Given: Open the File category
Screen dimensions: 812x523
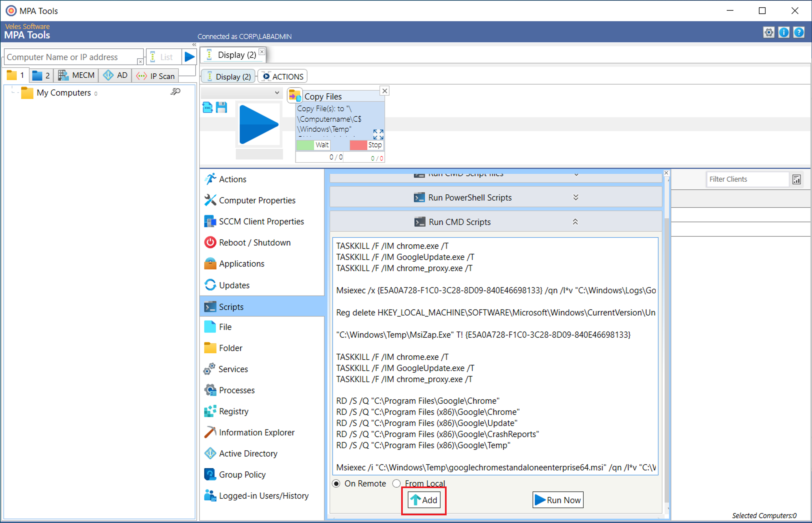Looking at the screenshot, I should [x=262, y=327].
